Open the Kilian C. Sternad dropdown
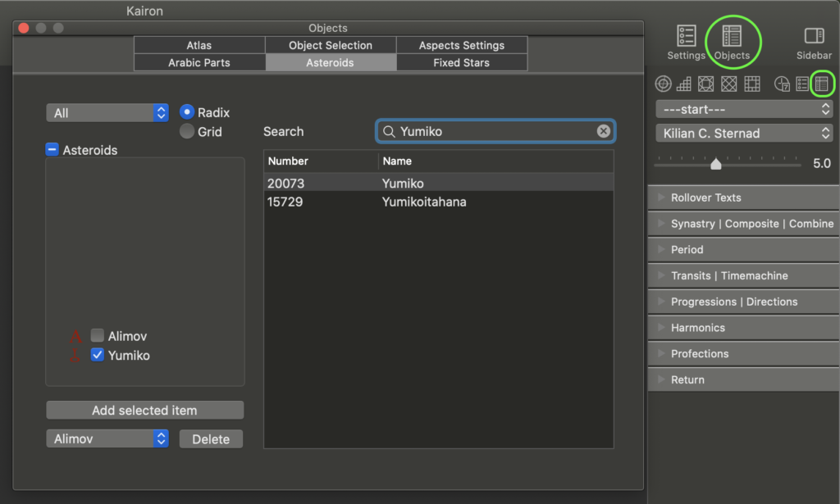 pos(744,134)
